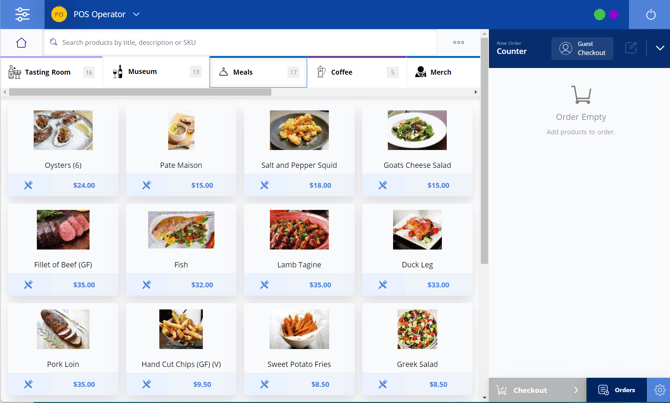This screenshot has height=403, width=670.
Task: Open the Orders button
Action: coord(616,390)
